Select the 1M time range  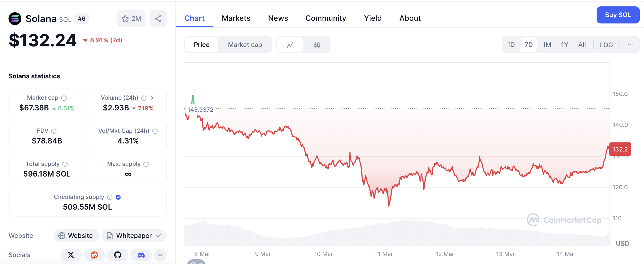coord(547,45)
